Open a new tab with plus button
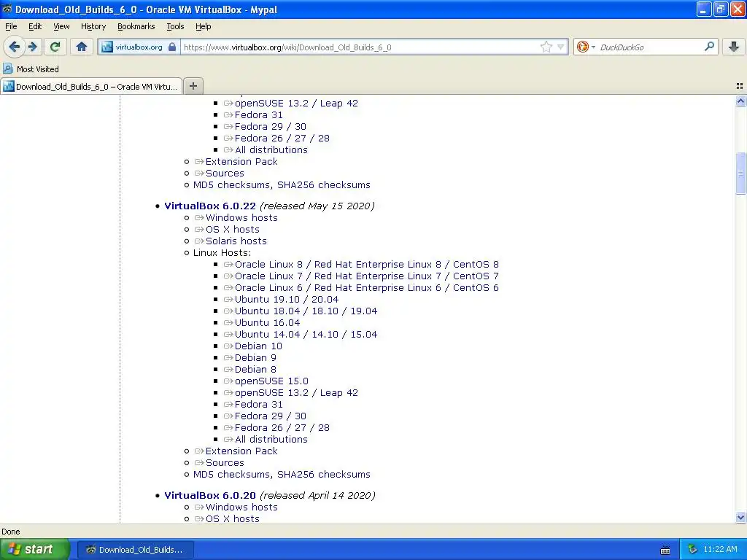This screenshot has height=560, width=747. point(193,86)
